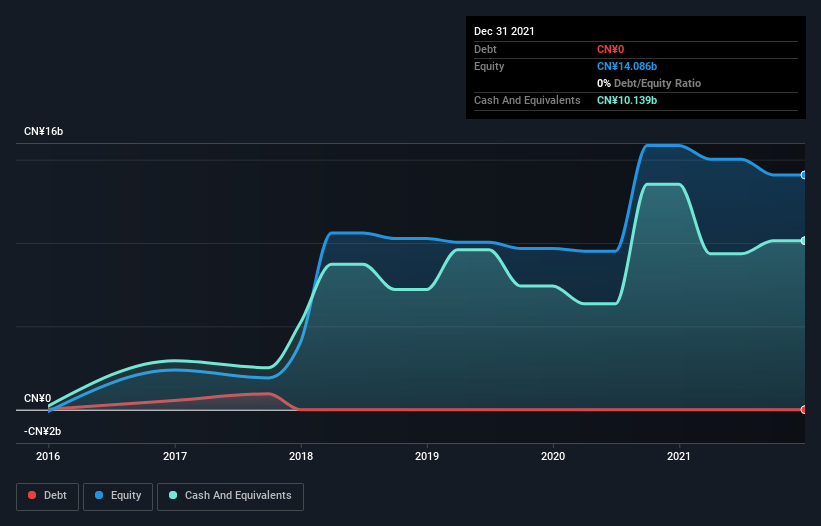Click the teal Cash legend dot

[x=173, y=495]
